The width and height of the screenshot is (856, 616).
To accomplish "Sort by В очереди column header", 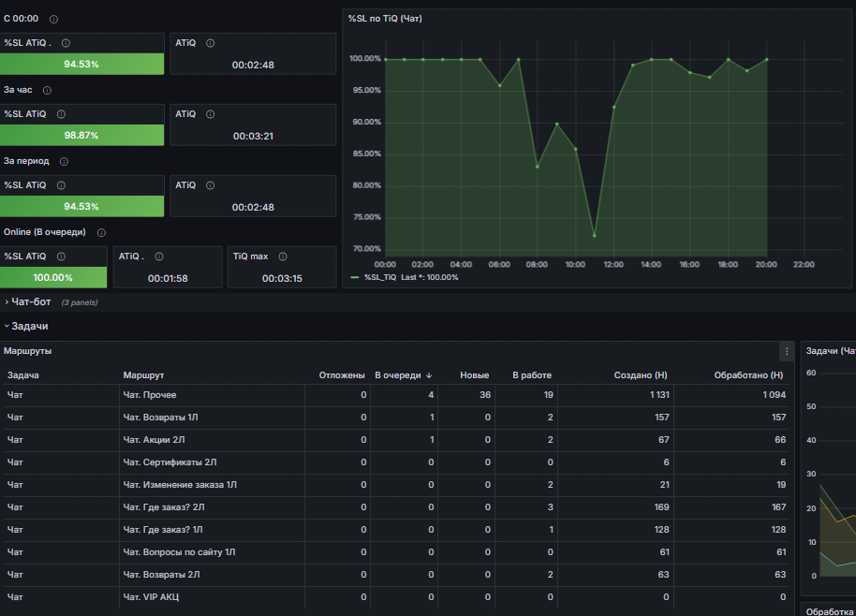I will tap(403, 375).
